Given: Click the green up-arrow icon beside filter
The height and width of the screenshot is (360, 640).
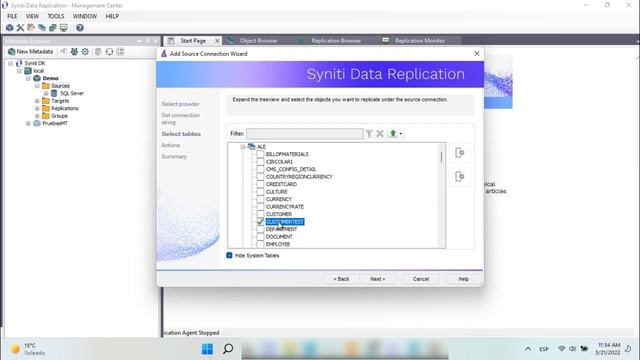Looking at the screenshot, I should pyautogui.click(x=393, y=133).
